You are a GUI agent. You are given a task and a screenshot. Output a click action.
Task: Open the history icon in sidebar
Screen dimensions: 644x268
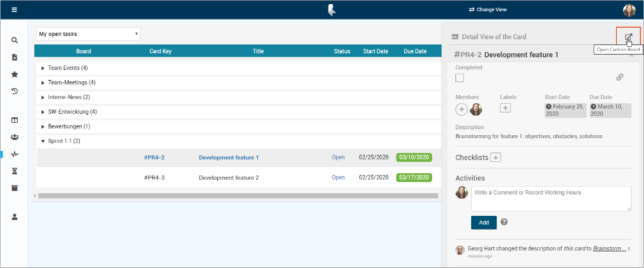[x=15, y=91]
